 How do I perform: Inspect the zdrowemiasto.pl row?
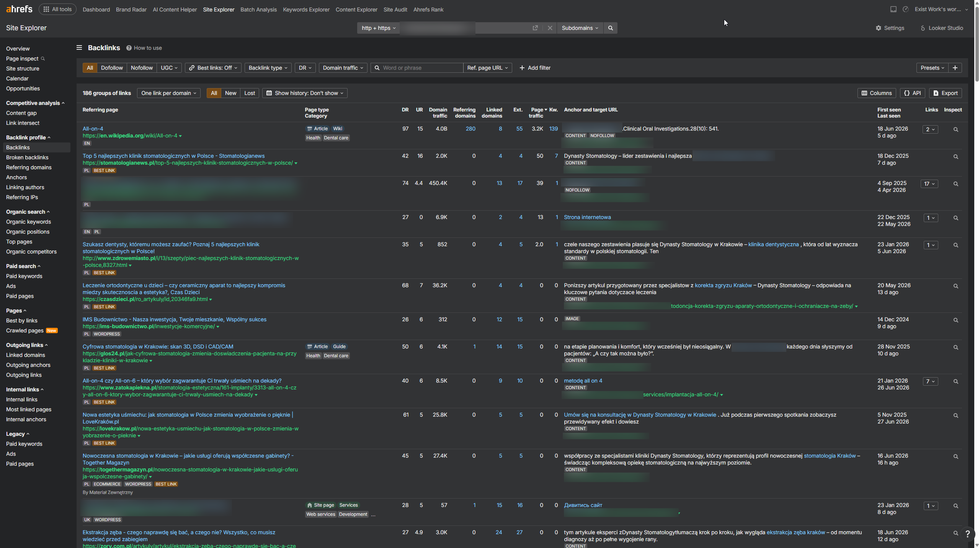point(955,245)
